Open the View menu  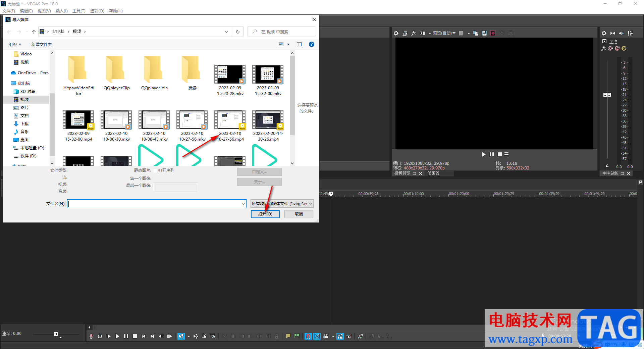(x=44, y=11)
